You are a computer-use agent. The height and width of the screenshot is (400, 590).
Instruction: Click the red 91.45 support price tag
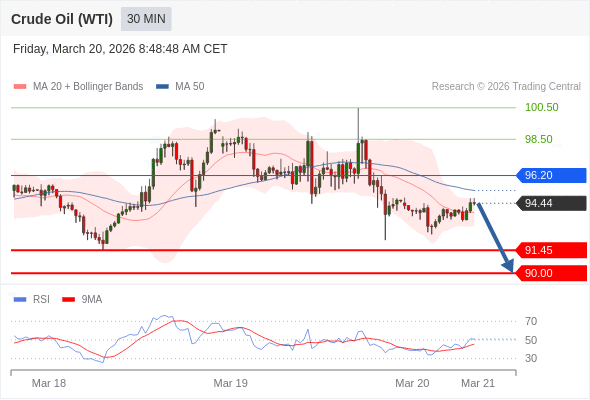(551, 250)
